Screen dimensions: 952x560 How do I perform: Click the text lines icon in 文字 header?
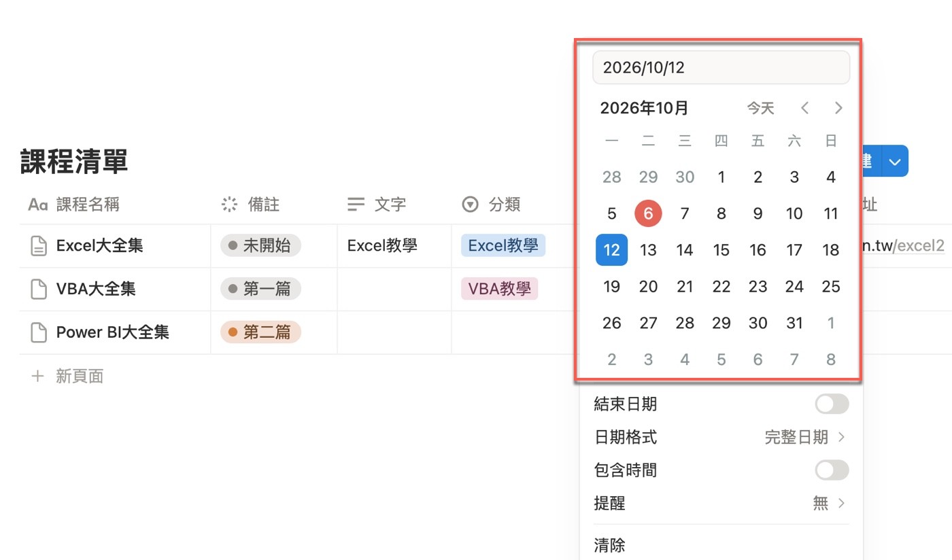(356, 205)
